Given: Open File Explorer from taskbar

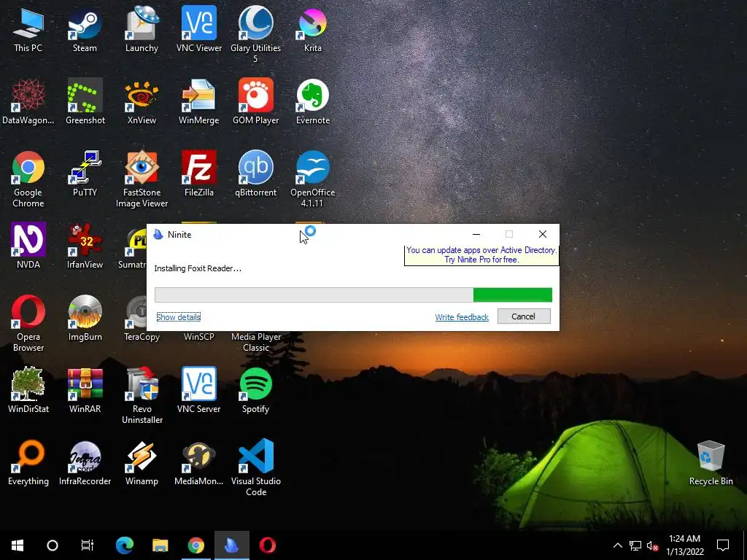Looking at the screenshot, I should 160,545.
